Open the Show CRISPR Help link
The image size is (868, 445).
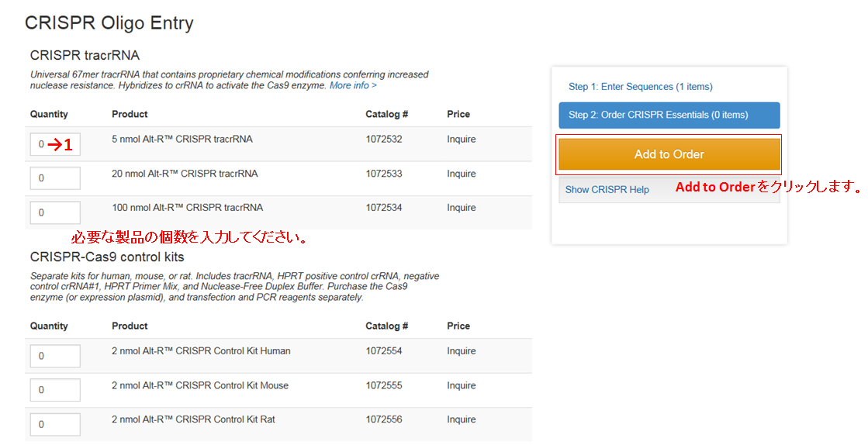click(607, 189)
